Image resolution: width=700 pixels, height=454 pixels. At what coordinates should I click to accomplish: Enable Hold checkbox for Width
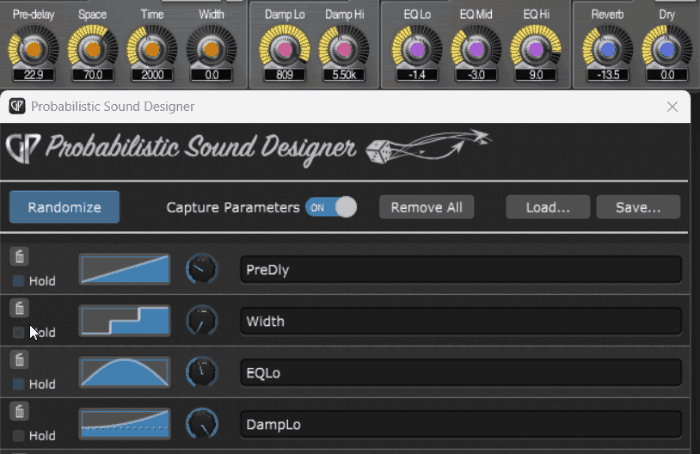[18, 333]
